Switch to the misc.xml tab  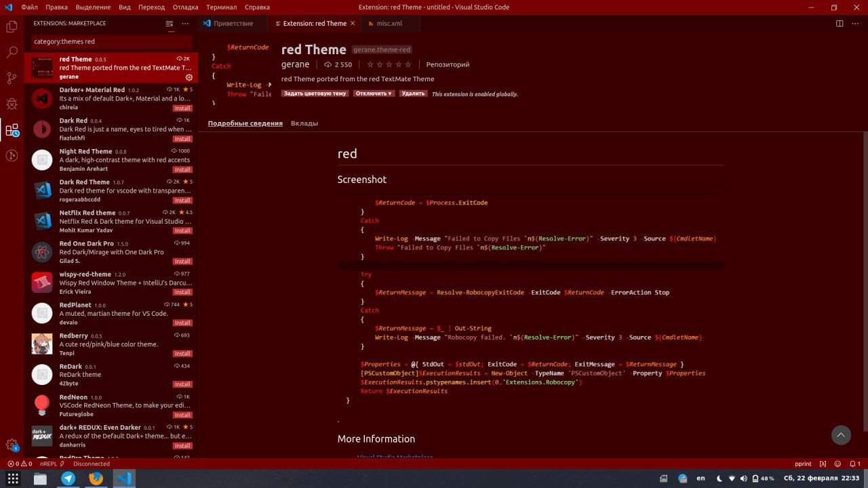click(390, 24)
